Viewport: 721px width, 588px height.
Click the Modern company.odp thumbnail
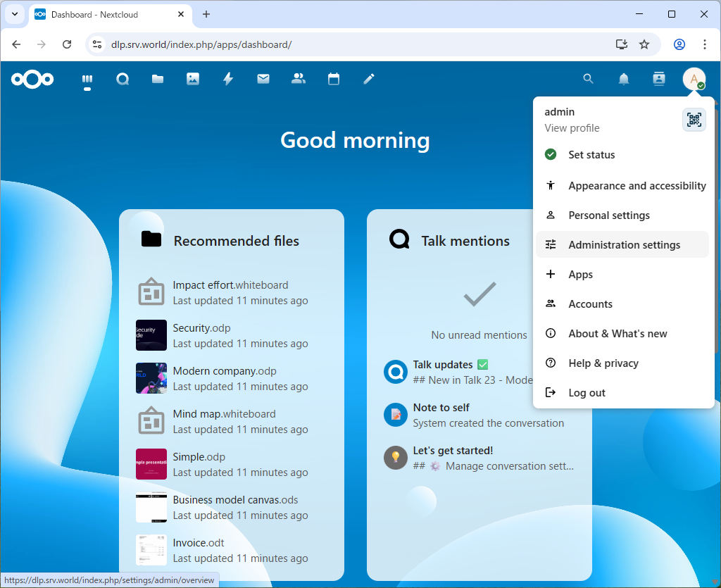tap(151, 378)
